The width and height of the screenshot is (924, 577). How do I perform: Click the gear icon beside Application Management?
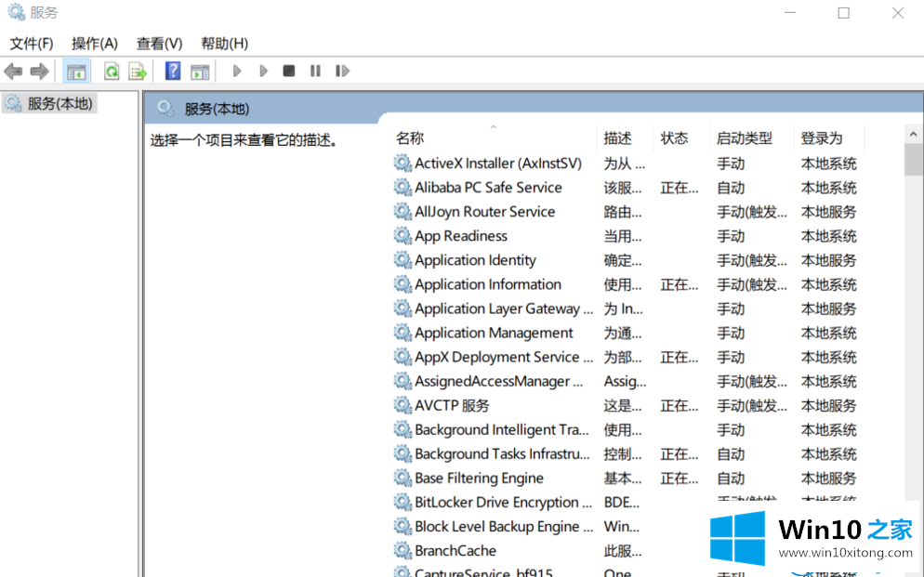tap(403, 334)
